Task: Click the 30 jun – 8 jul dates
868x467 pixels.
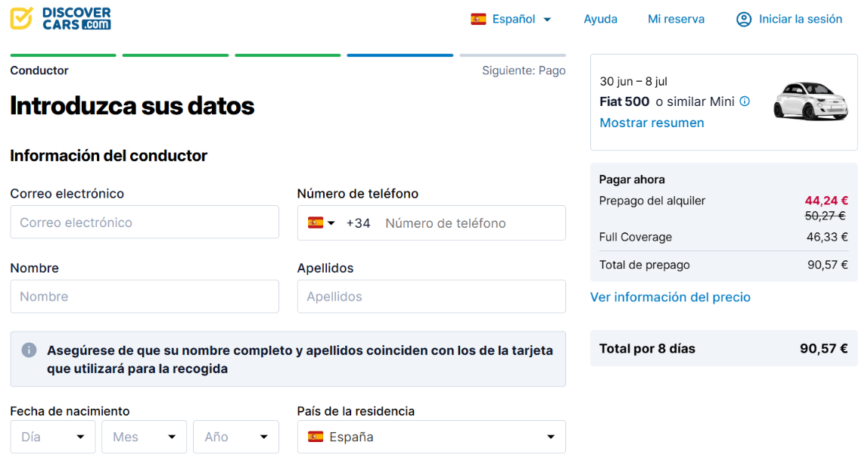Action: 633,82
